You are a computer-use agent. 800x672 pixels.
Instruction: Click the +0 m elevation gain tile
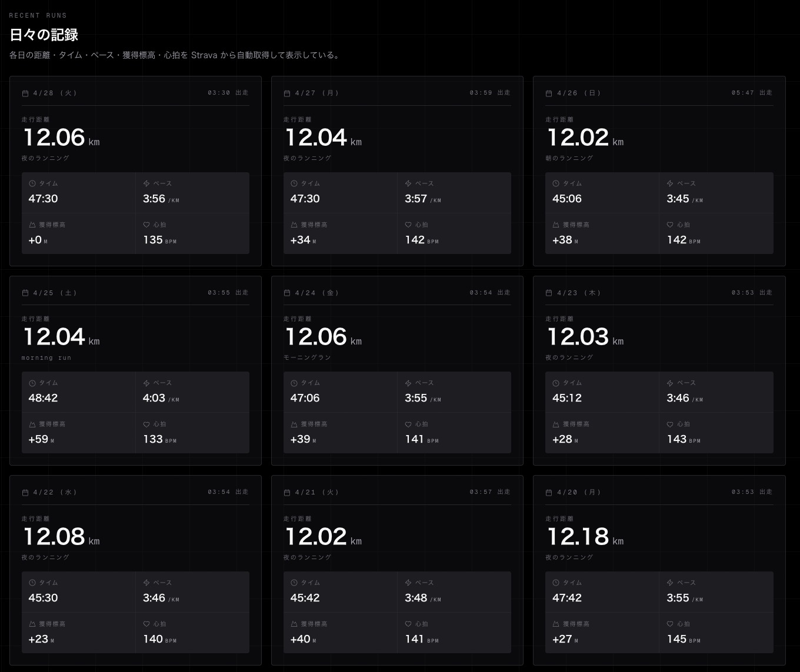pyautogui.click(x=78, y=233)
